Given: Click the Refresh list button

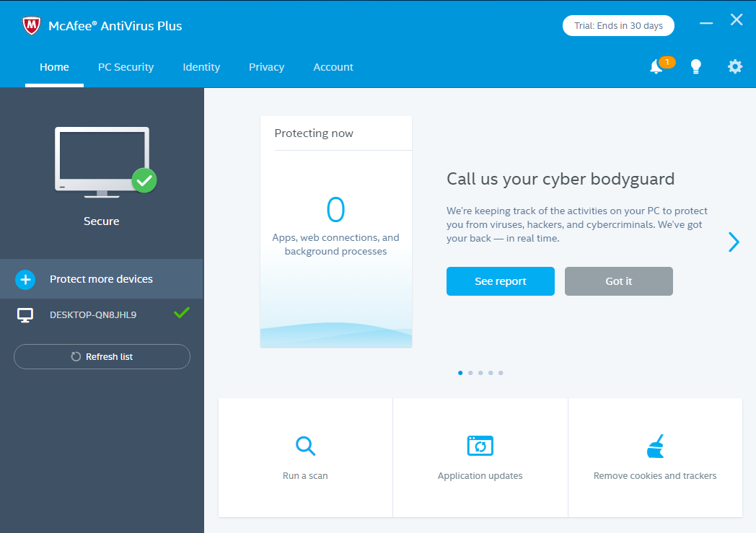Looking at the screenshot, I should pyautogui.click(x=102, y=356).
